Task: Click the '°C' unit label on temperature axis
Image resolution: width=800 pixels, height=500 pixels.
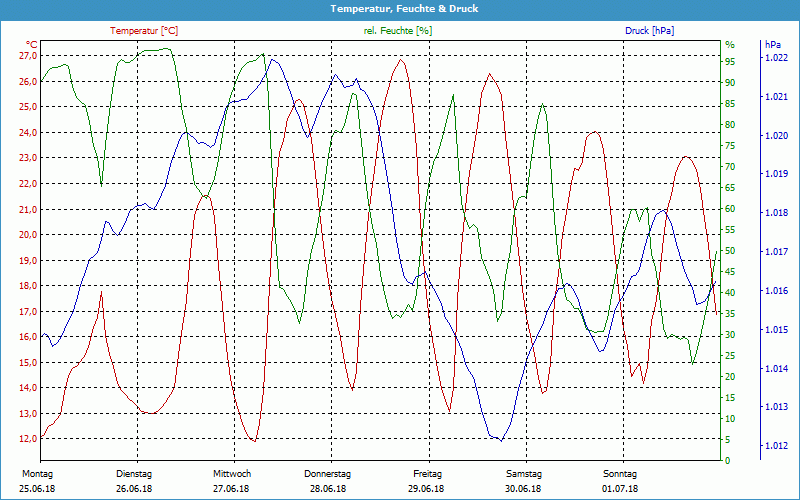Action: click(x=32, y=44)
